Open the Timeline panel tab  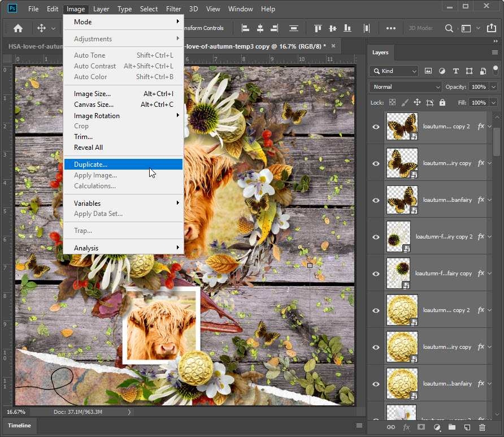coord(19,425)
